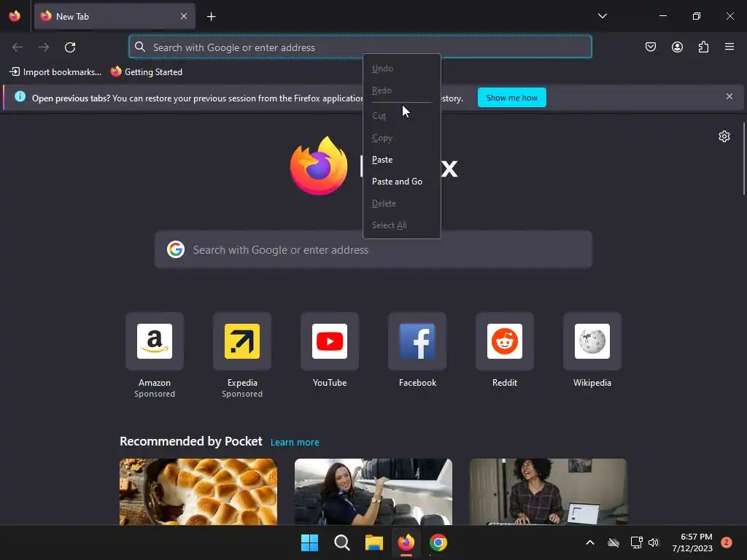Open the Extensions puzzle icon

703,47
